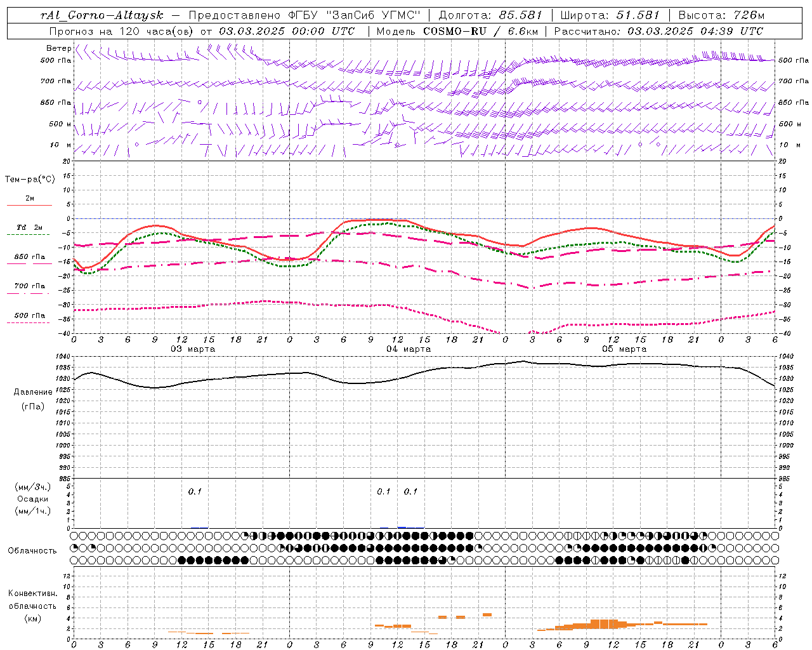The height and width of the screenshot is (650, 812).
Task: Click the Облачность cloud cover label
Action: click(32, 550)
